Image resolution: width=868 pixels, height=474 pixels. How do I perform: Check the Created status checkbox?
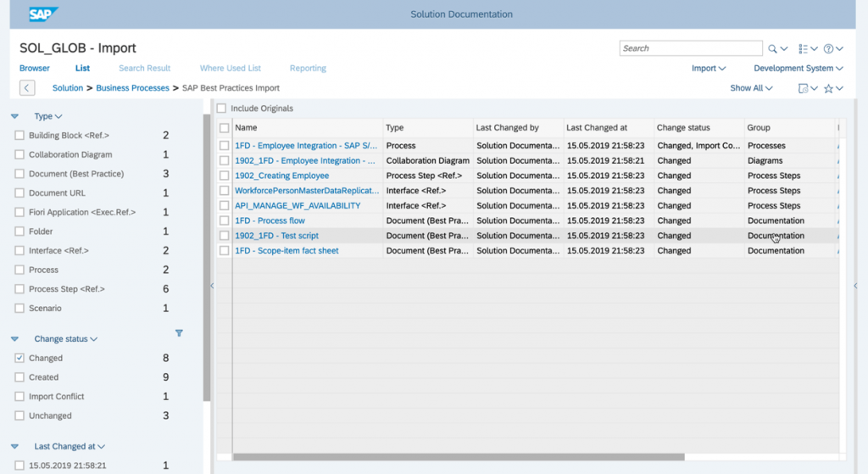pyautogui.click(x=19, y=377)
